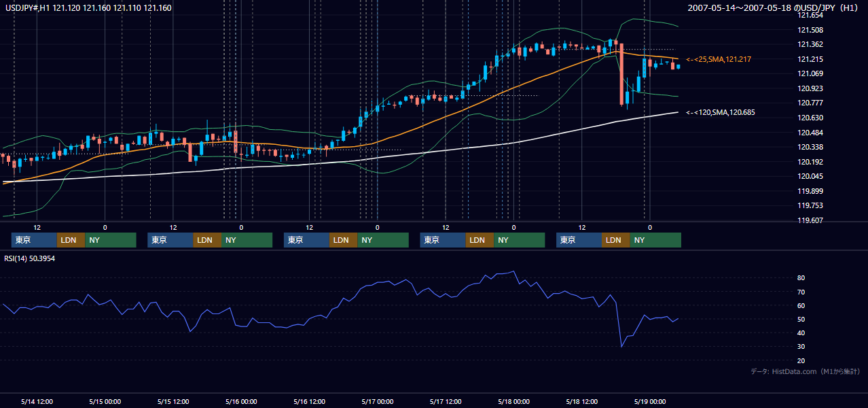Click the NY session box above 5/19 00:00

tap(655, 240)
